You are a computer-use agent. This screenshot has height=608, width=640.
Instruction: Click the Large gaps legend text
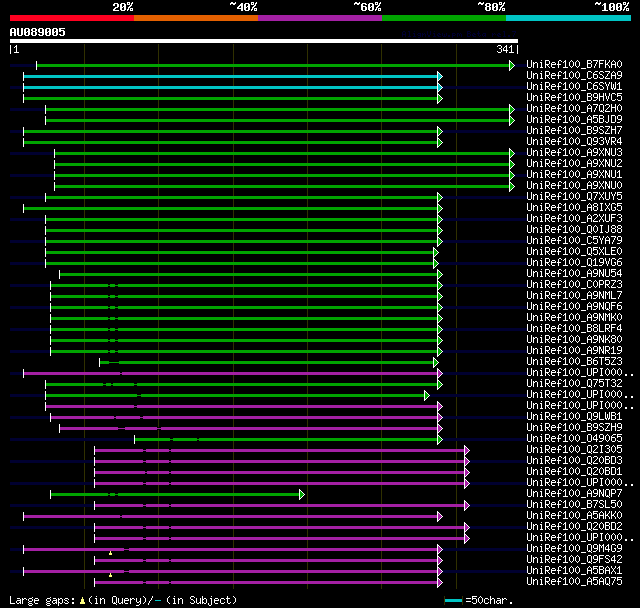(42, 600)
